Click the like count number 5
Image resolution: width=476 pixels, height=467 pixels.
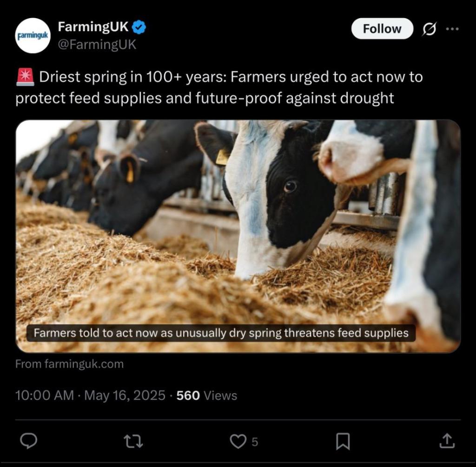click(255, 442)
